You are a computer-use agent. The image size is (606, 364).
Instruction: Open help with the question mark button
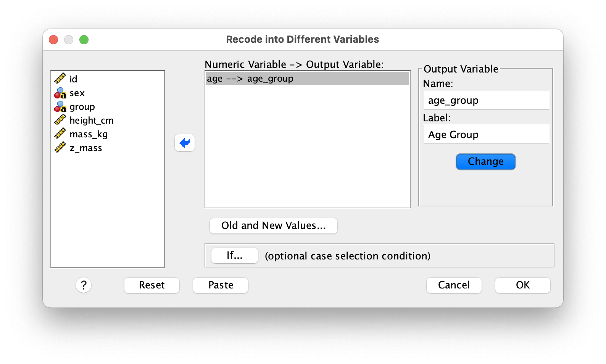[x=84, y=285]
